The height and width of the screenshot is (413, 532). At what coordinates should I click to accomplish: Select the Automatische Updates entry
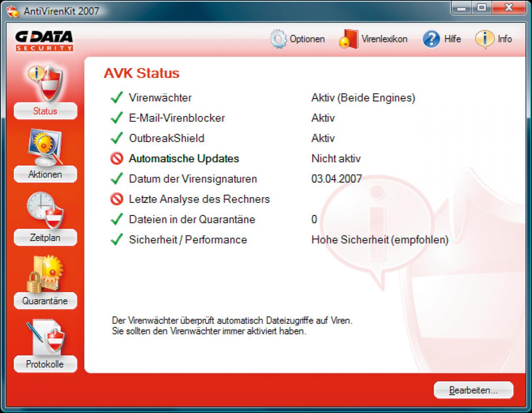click(x=184, y=158)
